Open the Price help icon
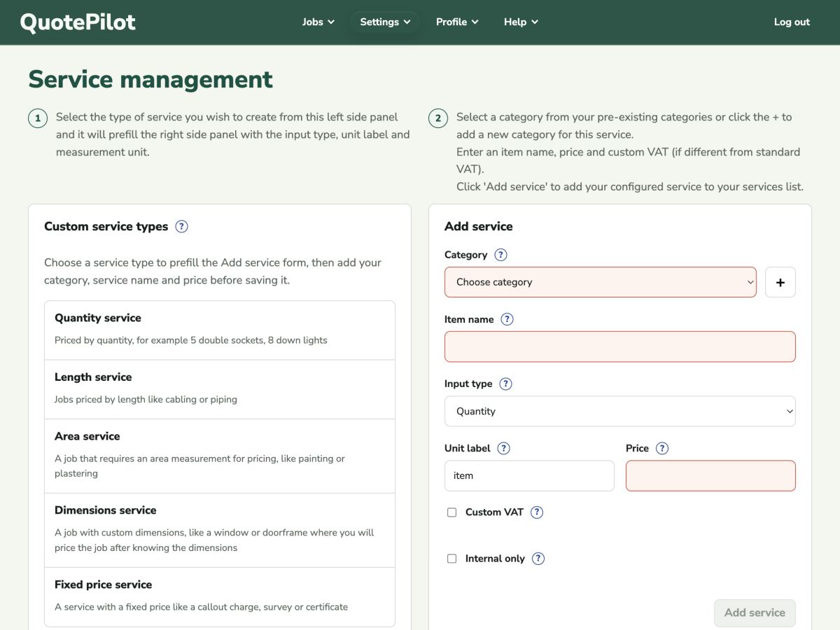This screenshot has height=630, width=840. pos(662,448)
